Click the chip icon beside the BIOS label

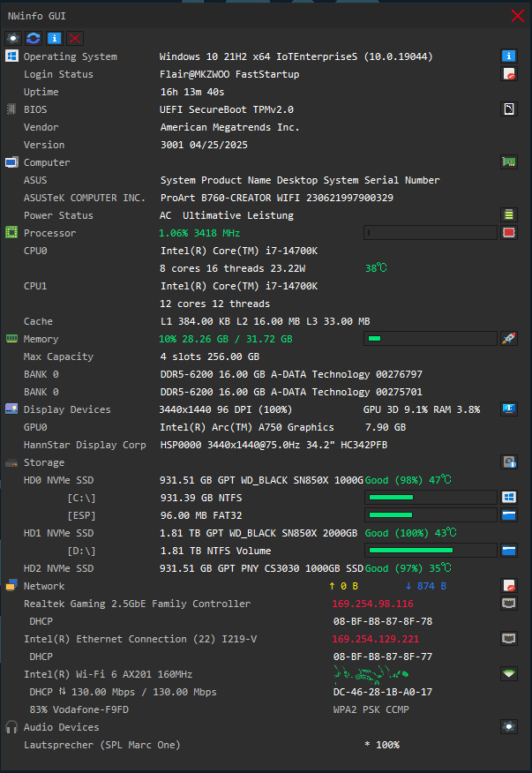point(11,109)
